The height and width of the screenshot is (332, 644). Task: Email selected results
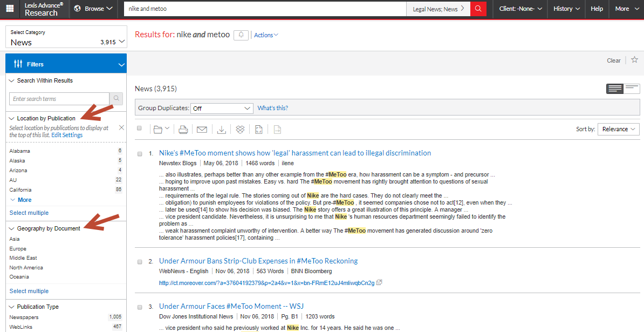(202, 130)
